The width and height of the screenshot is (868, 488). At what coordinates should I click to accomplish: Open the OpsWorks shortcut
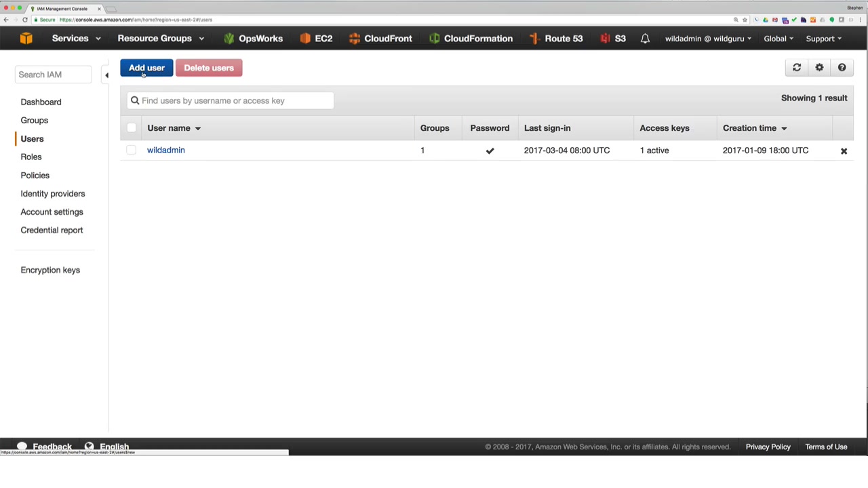point(253,39)
